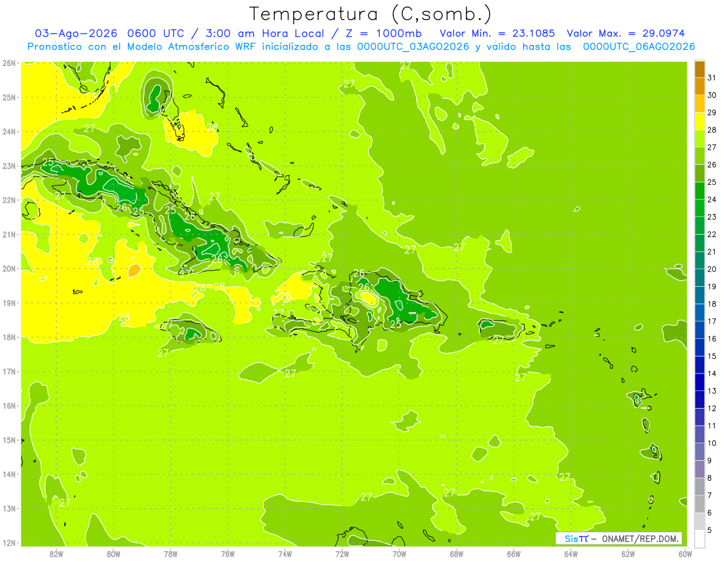This screenshot has height=562, width=728.
Task: Click the '76W' longitude axis label
Action: click(227, 554)
